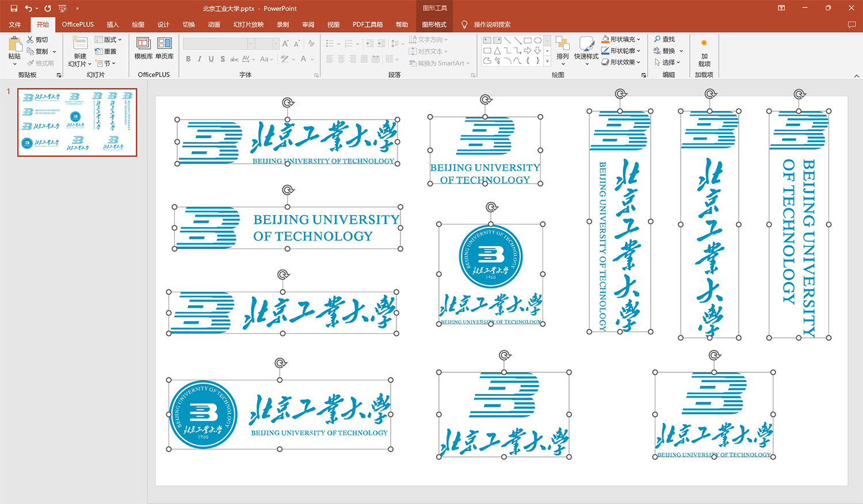Switch to the PDF工具箱 tab
The width and height of the screenshot is (863, 504).
(x=368, y=25)
